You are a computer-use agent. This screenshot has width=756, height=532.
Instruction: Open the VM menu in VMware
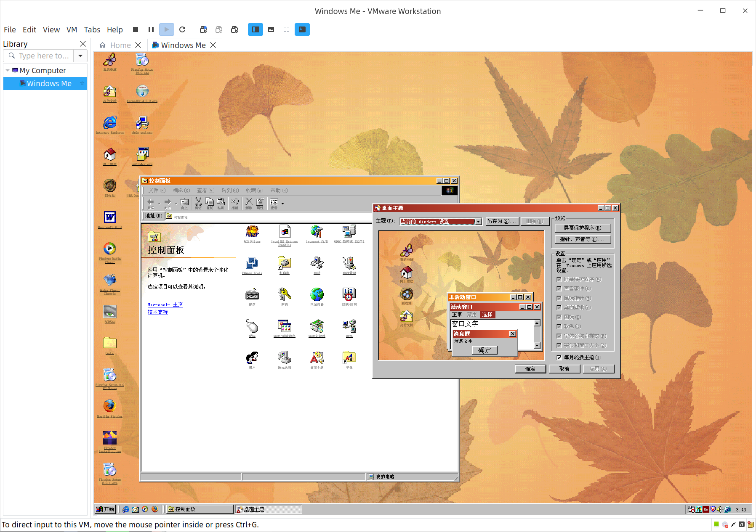pyautogui.click(x=72, y=29)
